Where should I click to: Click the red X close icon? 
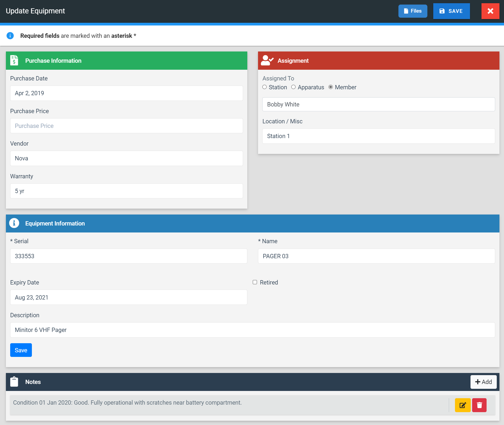(x=490, y=11)
